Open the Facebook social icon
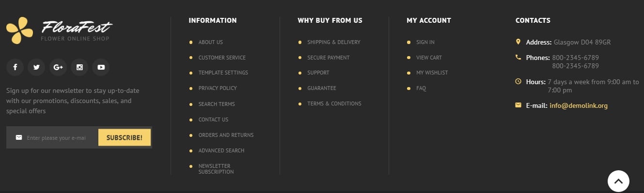This screenshot has height=193, width=644. tap(15, 67)
